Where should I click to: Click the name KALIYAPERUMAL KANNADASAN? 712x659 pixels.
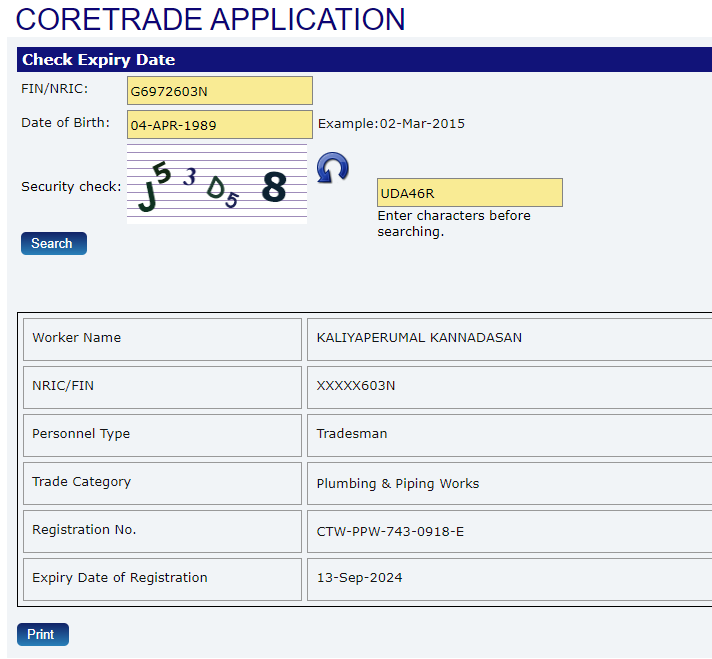pos(419,338)
